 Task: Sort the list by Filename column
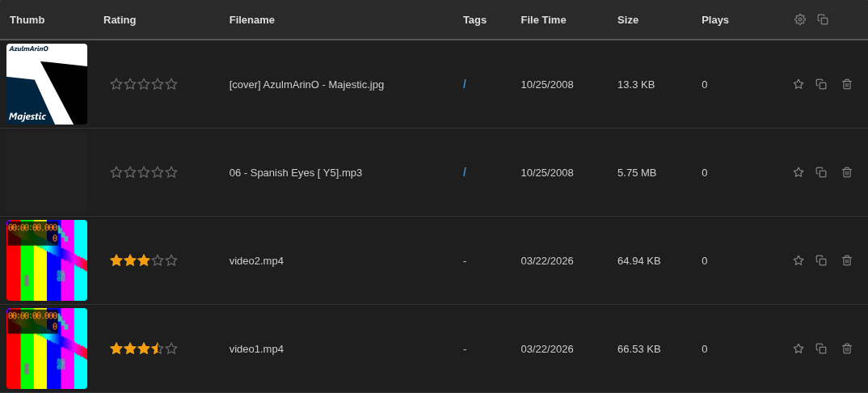[251, 19]
